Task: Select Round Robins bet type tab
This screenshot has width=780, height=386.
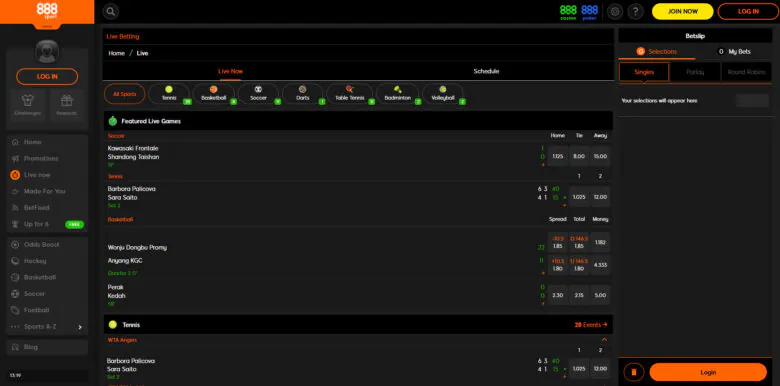Action: [x=746, y=72]
